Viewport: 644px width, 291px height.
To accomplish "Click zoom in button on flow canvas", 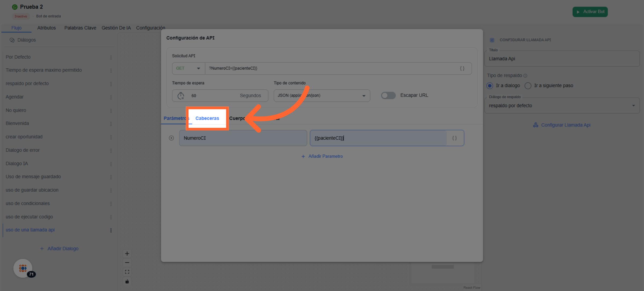I will pyautogui.click(x=127, y=253).
